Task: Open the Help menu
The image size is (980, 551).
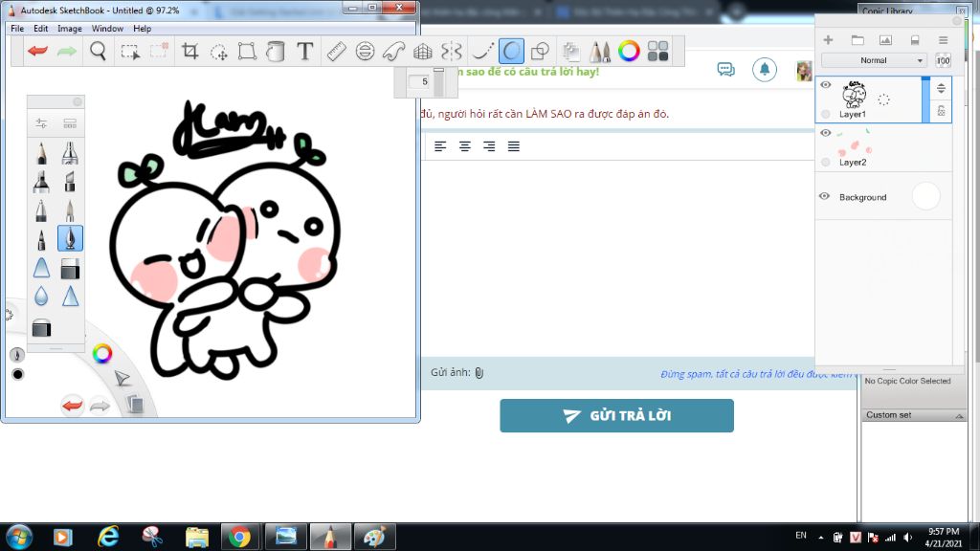Action: click(x=142, y=29)
